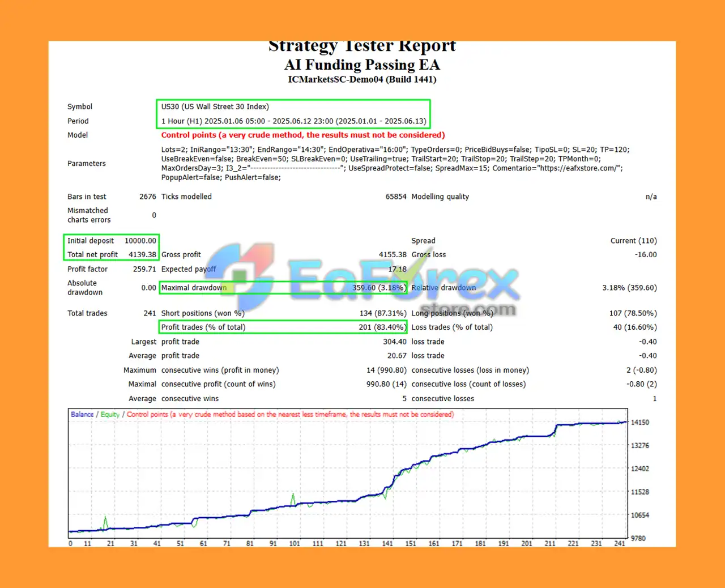
Task: Select largest profit trade value '304.40'
Action: click(395, 342)
